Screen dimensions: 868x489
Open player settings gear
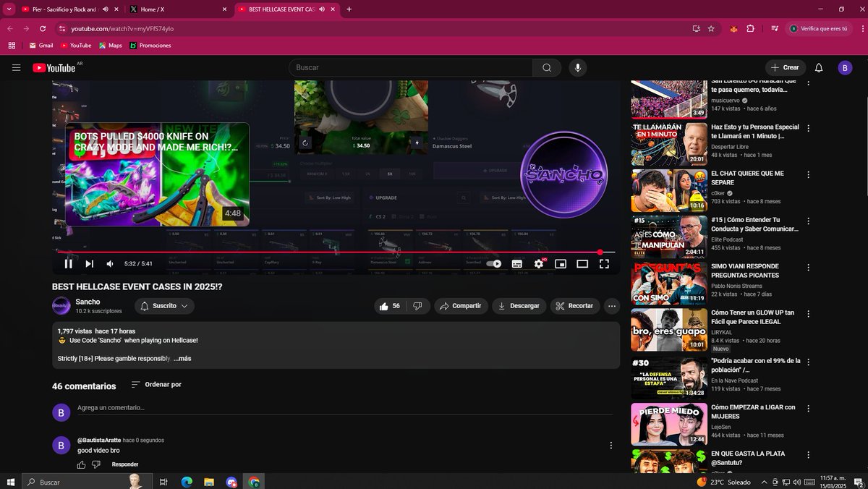[539, 264]
